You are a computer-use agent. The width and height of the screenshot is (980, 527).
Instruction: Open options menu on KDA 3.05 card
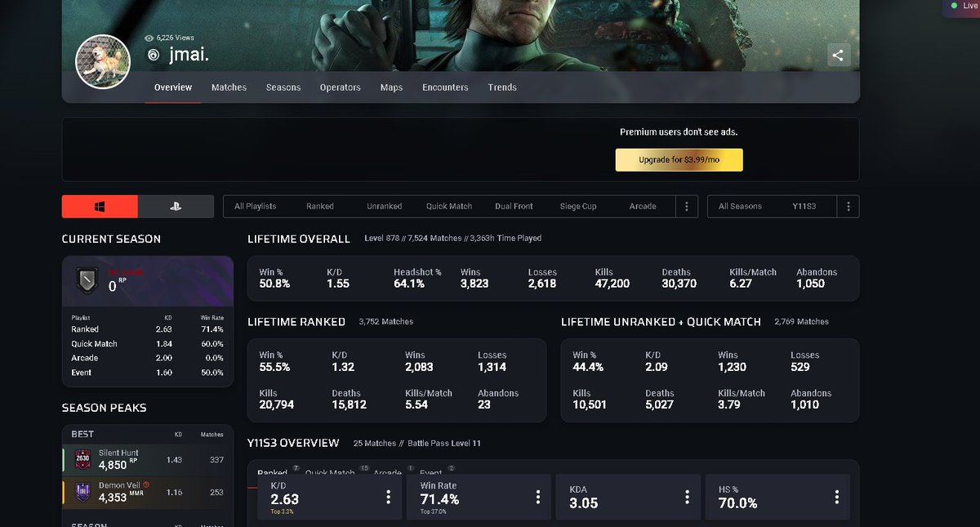[x=687, y=497]
